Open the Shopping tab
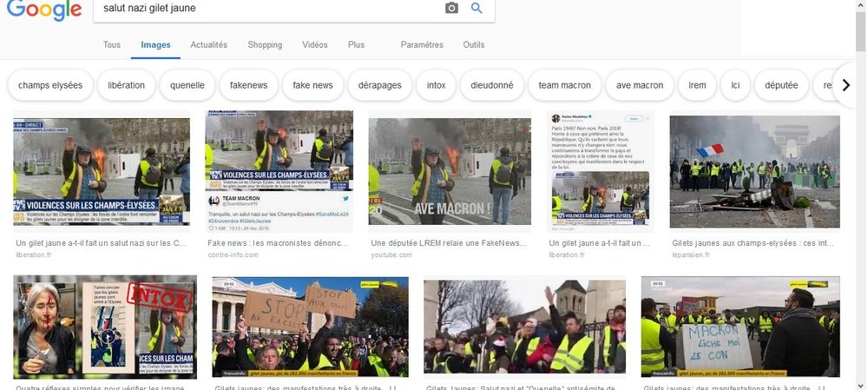 [265, 45]
